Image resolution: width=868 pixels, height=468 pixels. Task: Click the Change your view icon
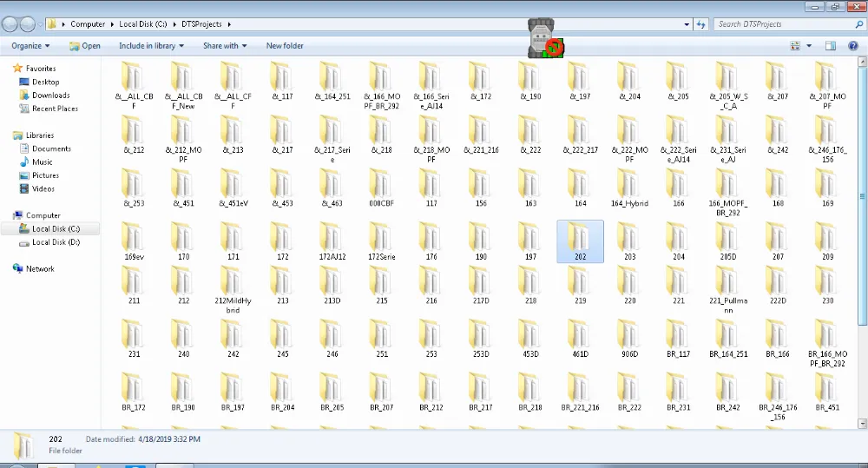(x=795, y=46)
